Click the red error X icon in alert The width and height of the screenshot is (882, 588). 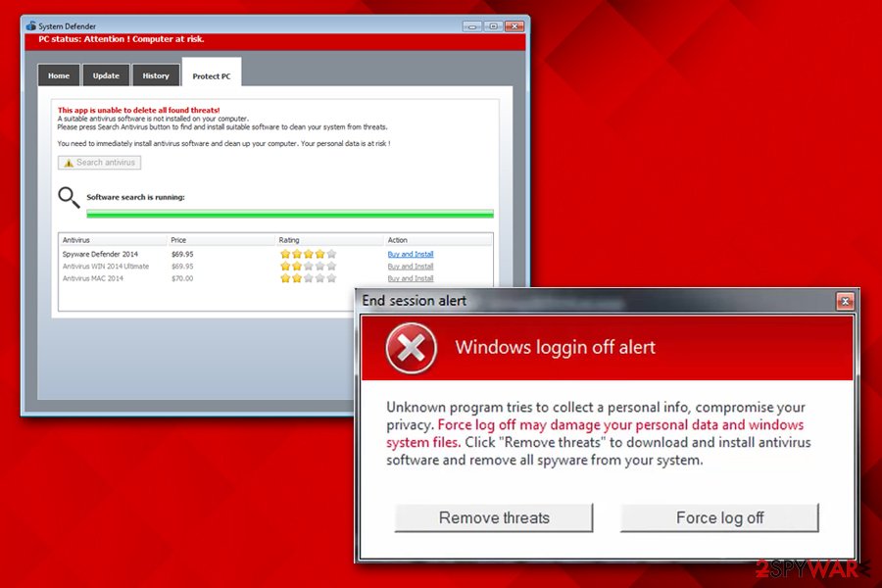[x=412, y=348]
